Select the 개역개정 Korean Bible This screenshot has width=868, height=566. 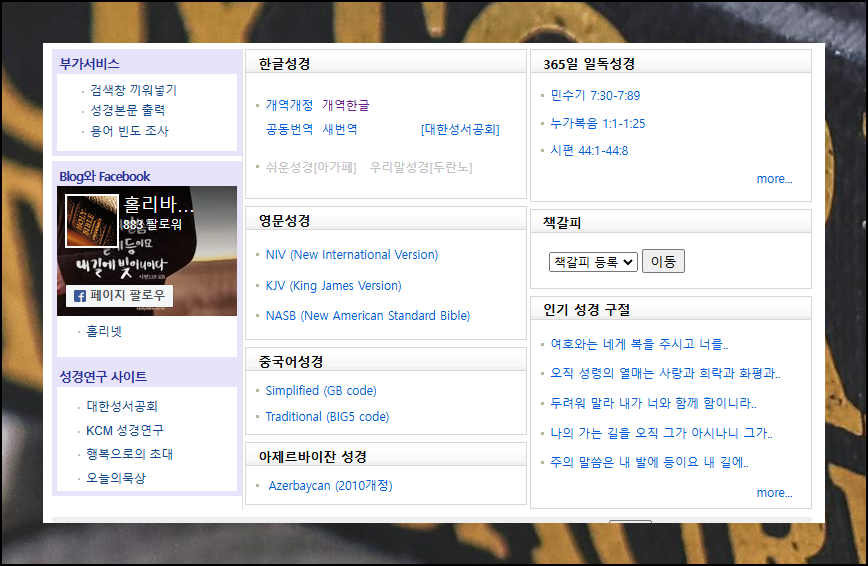pyautogui.click(x=290, y=105)
